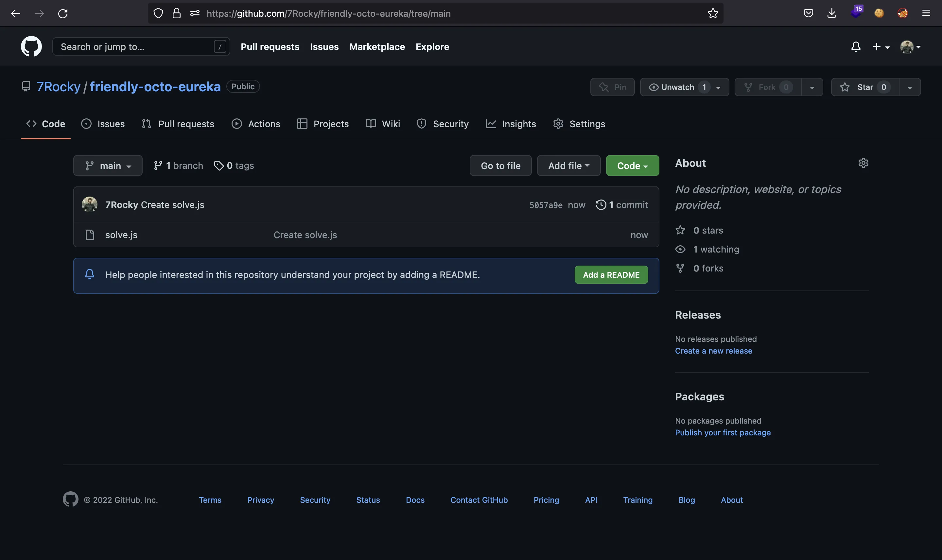
Task: Click Create a new release link
Action: (713, 351)
